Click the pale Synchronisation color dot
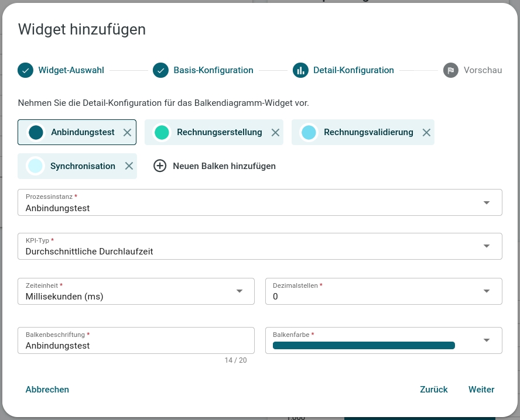The width and height of the screenshot is (520, 420). [x=35, y=166]
